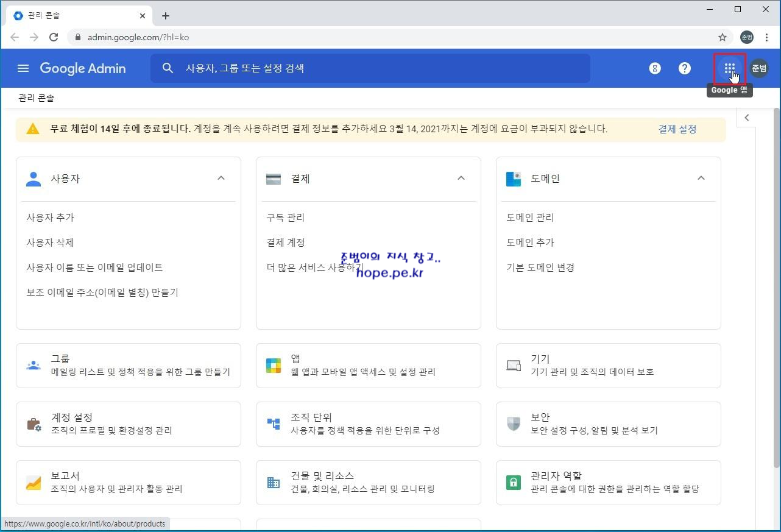Click the 앱 colorful grid icon

[274, 366]
